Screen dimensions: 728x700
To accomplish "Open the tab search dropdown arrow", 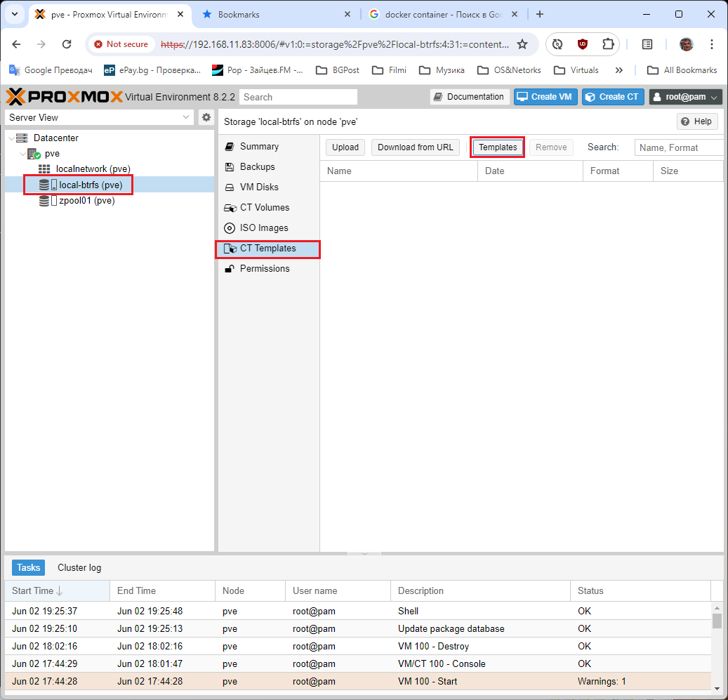I will pos(15,14).
